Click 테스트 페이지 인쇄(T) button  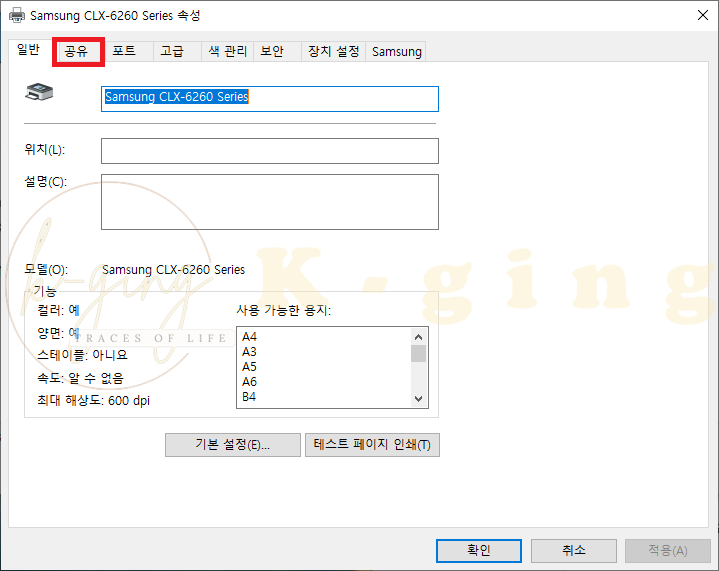pyautogui.click(x=372, y=445)
